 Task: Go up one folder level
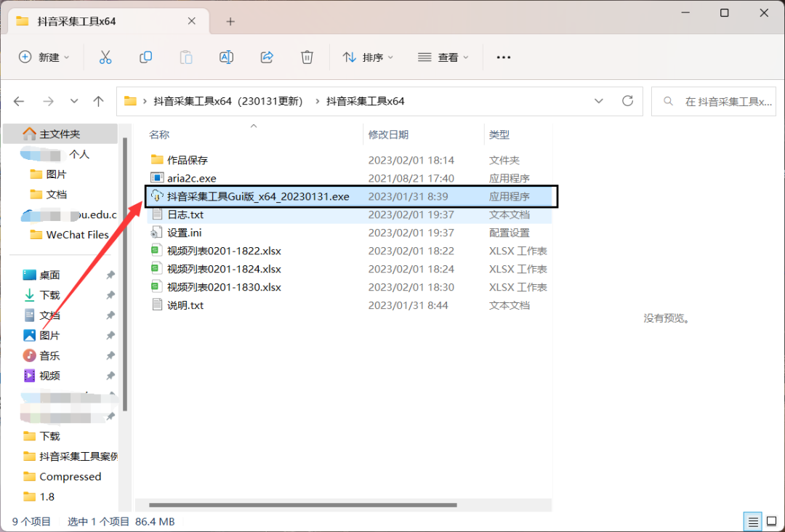tap(99, 102)
